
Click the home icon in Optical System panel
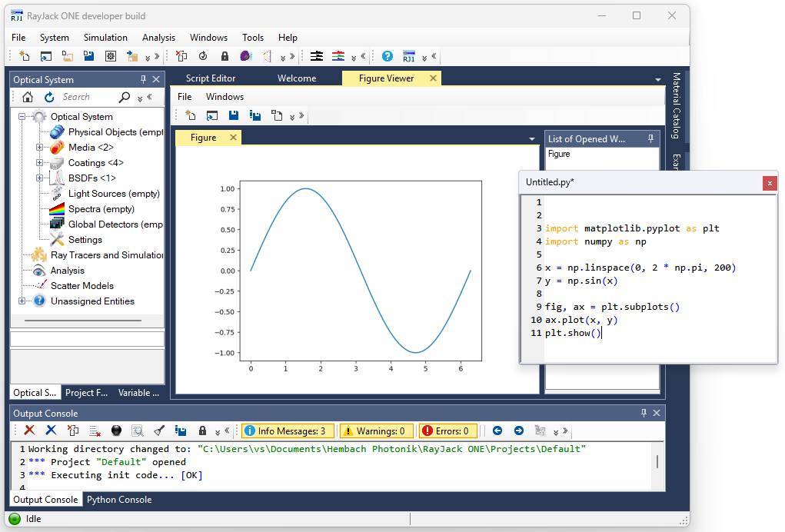coord(28,97)
